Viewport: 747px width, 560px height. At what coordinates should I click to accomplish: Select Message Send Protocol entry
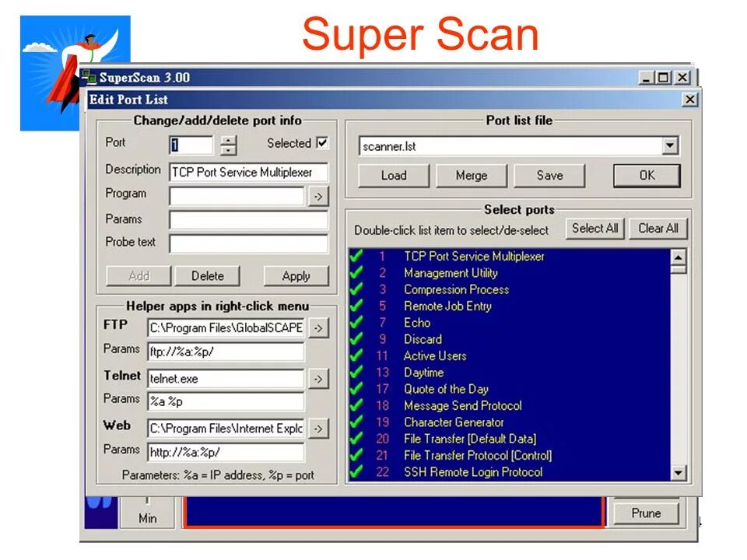pos(510,406)
